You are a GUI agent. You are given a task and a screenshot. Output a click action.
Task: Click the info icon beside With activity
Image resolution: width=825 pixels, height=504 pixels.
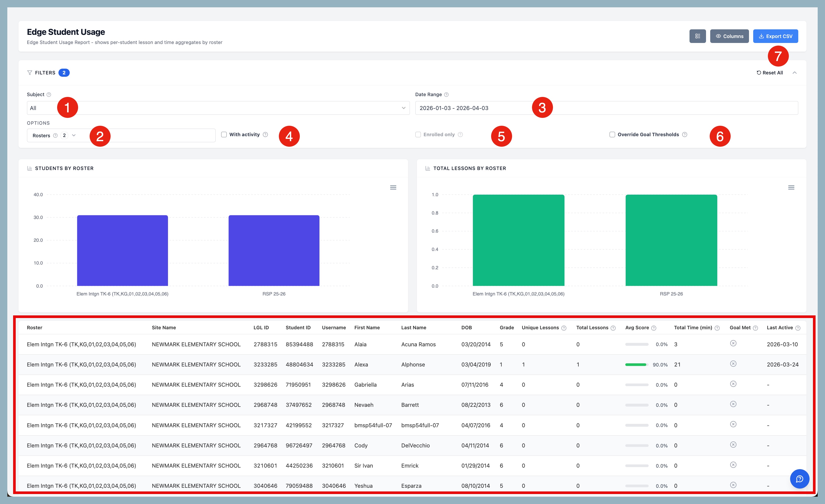click(265, 135)
